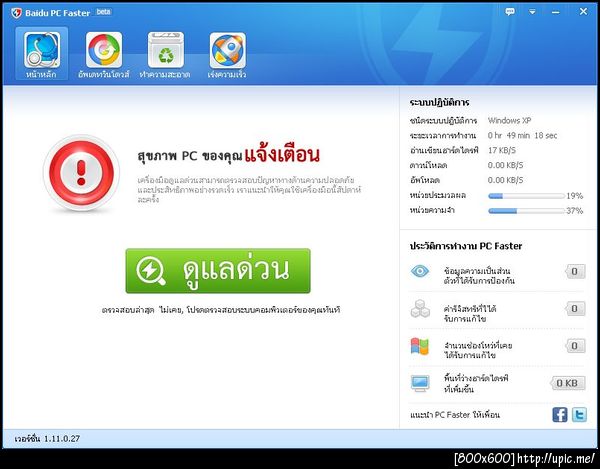
Task: Click the privacy data count badge
Action: click(575, 272)
